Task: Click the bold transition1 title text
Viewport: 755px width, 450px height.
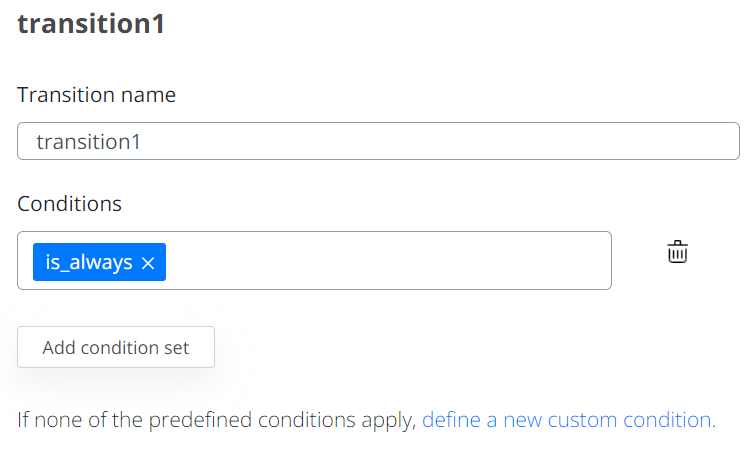Action: [x=91, y=24]
